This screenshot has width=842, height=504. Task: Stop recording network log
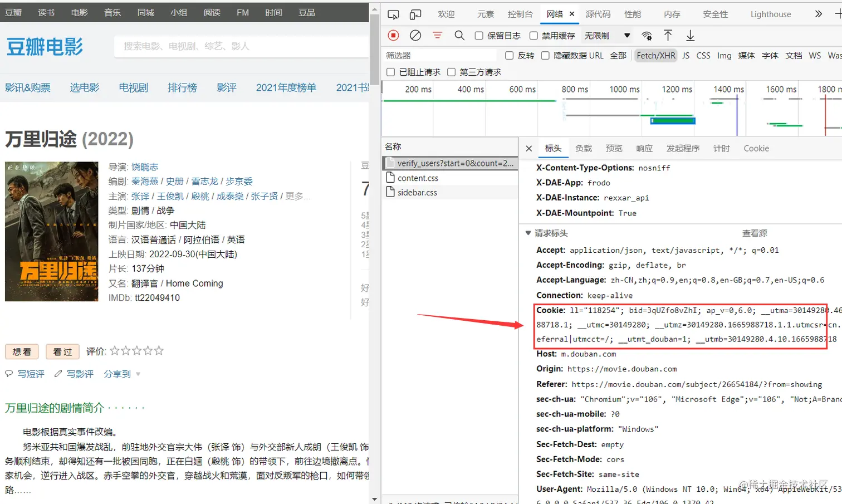point(394,36)
